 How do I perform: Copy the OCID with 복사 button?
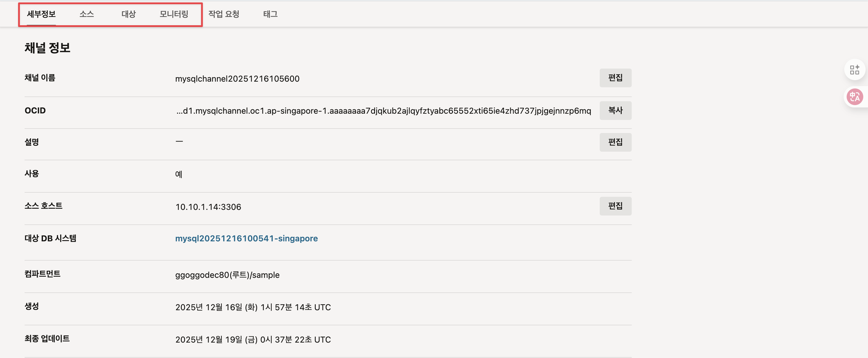pos(615,110)
